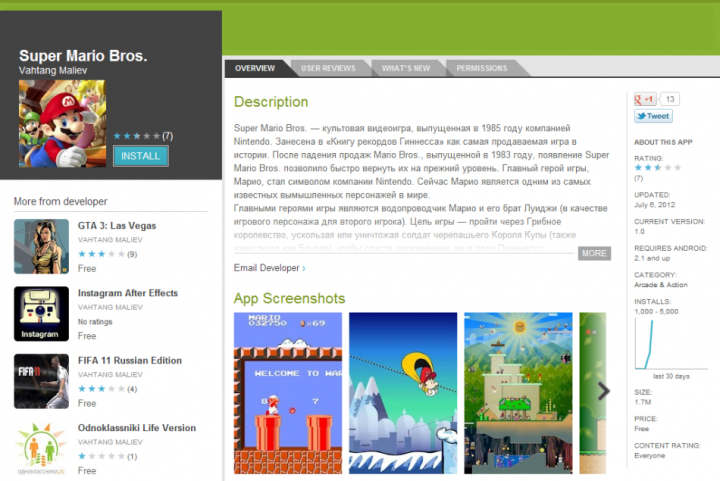View first Mario level screenshot
This screenshot has height=481, width=720.
click(x=288, y=393)
